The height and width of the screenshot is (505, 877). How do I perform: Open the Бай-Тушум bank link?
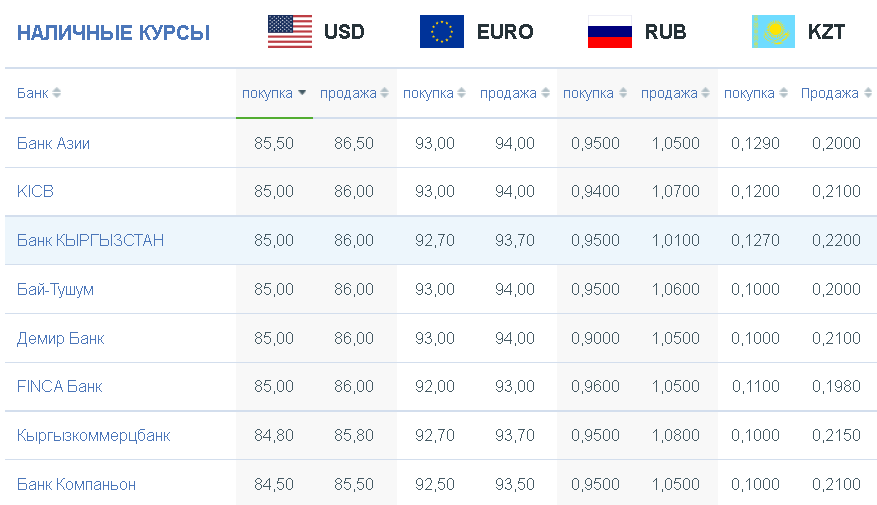(x=55, y=290)
